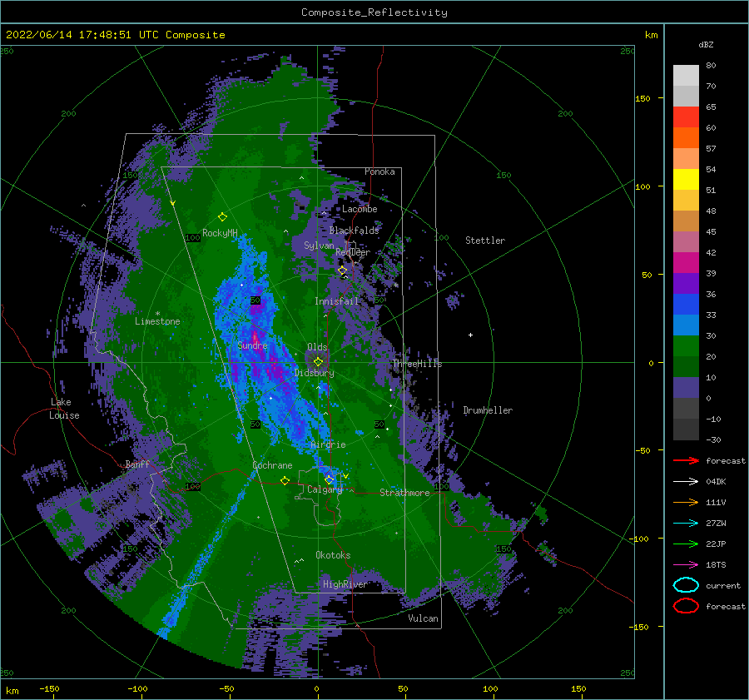Click the Airdrie label on the map

click(328, 444)
